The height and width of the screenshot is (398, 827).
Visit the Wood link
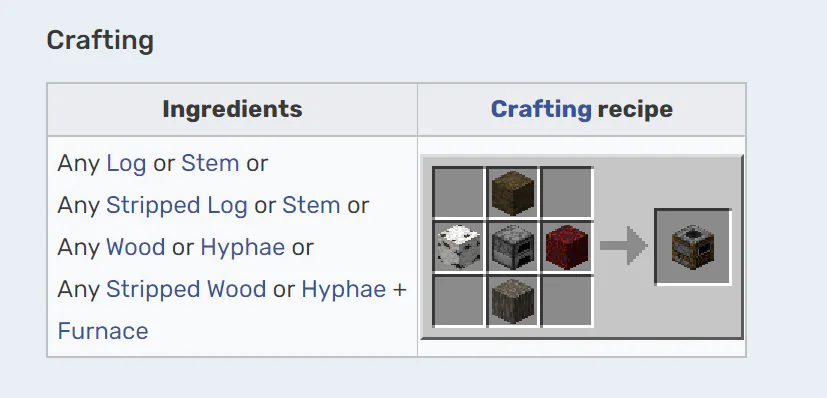click(x=136, y=247)
